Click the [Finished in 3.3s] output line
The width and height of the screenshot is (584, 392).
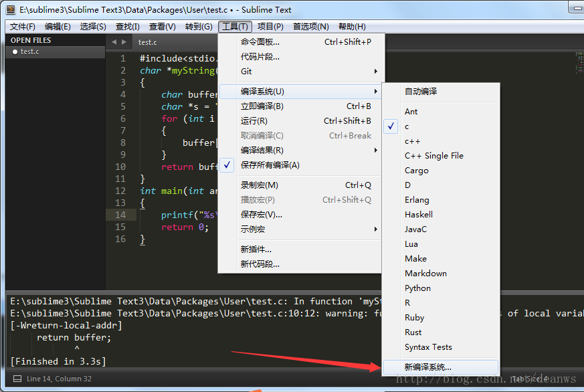coord(58,361)
